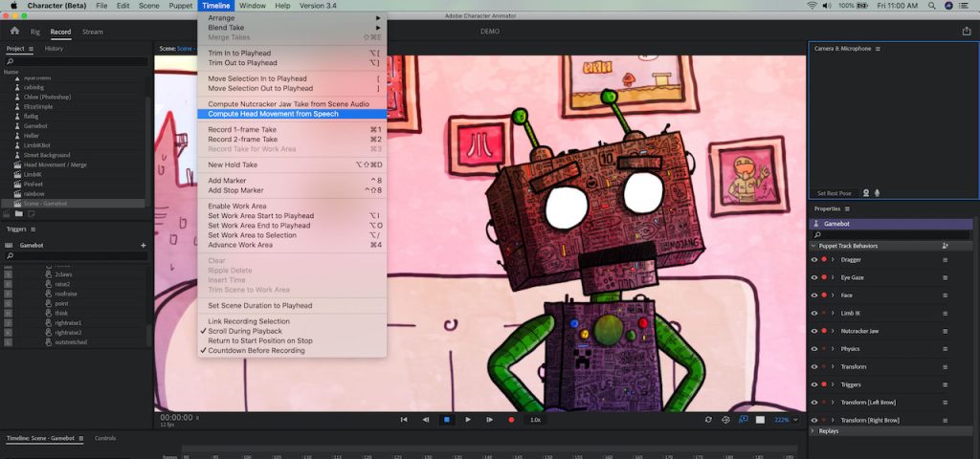980x459 pixels.
Task: Click the Triggers panel search field
Action: tap(77, 256)
